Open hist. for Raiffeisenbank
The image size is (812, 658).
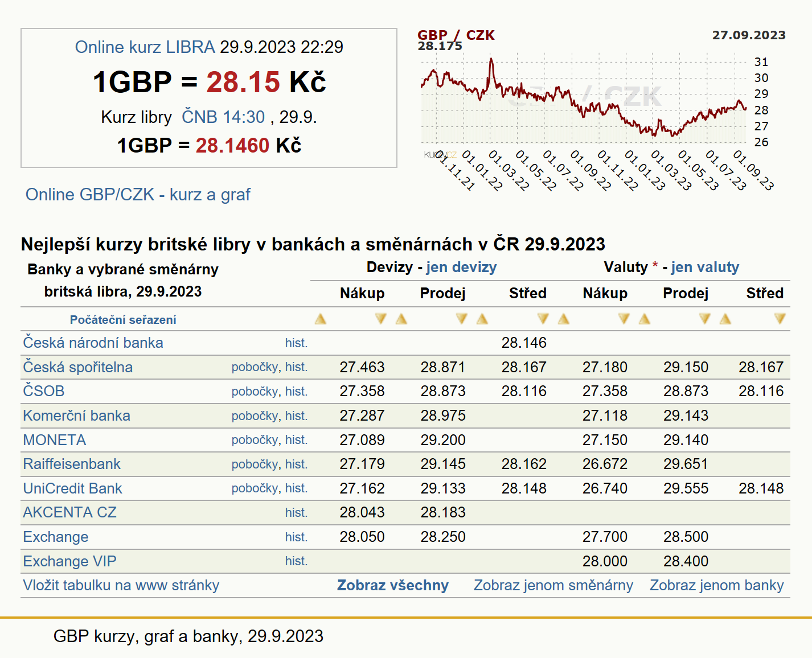(296, 464)
